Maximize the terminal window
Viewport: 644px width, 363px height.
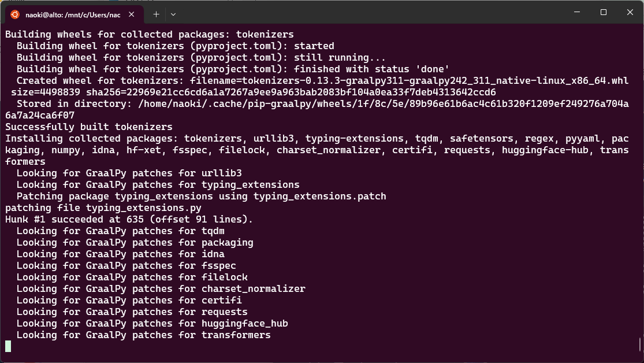pos(604,12)
